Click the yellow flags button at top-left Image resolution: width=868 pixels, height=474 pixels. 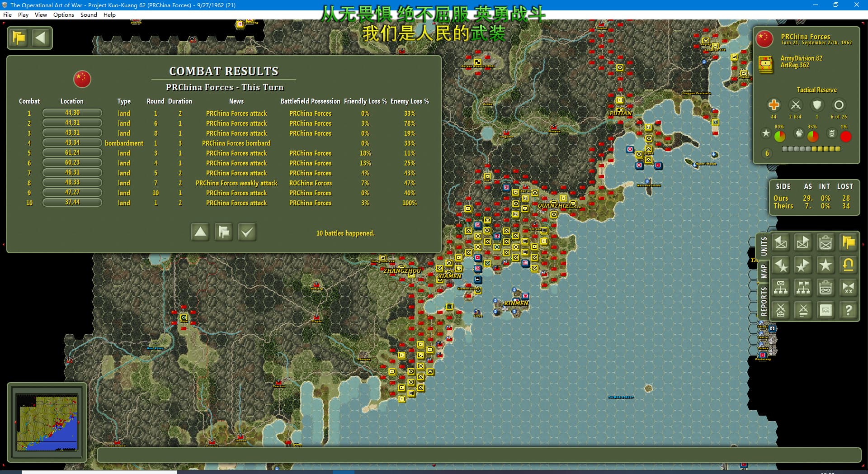coord(19,38)
